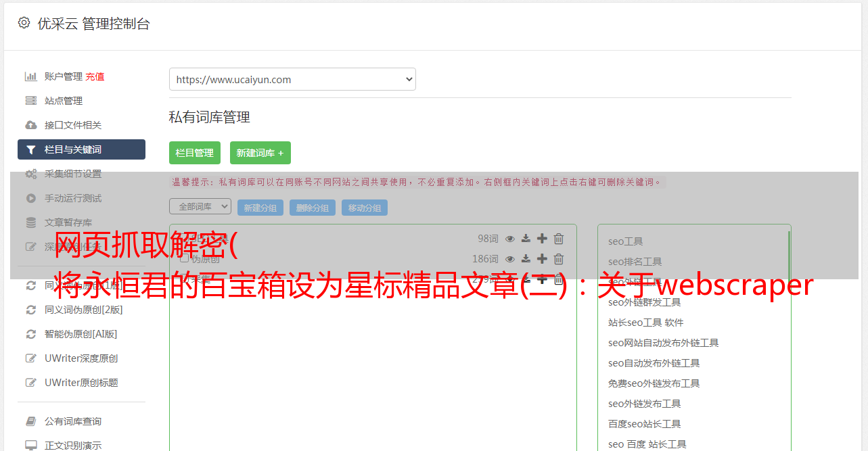Click the 新建分组 button
The height and width of the screenshot is (451, 868).
pyautogui.click(x=260, y=208)
